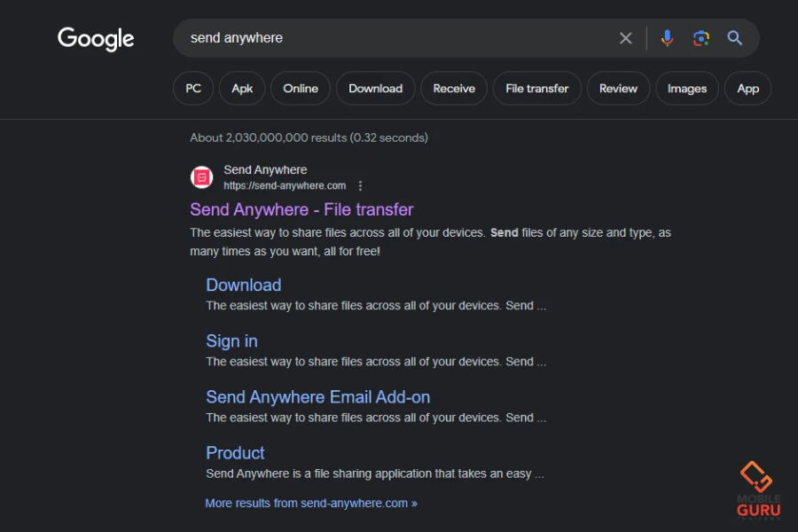798x532 pixels.
Task: Open the Send Anywhere - File transfer result
Action: click(x=301, y=210)
